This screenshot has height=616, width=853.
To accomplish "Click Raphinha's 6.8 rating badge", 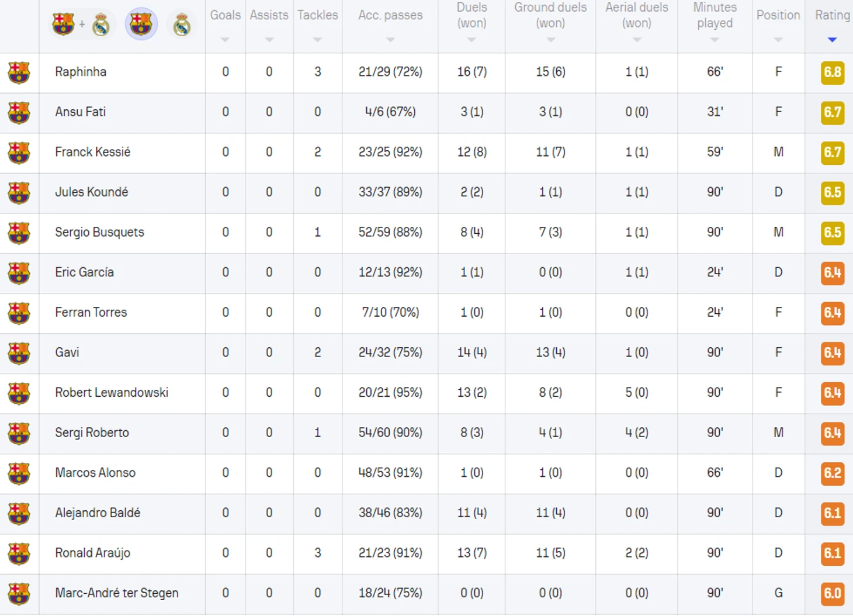I will tap(832, 72).
